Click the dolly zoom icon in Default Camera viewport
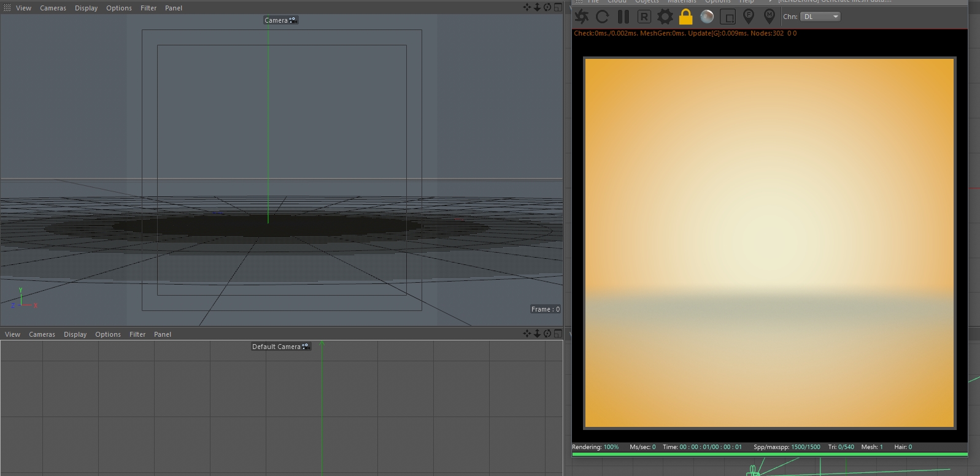 [x=537, y=334]
